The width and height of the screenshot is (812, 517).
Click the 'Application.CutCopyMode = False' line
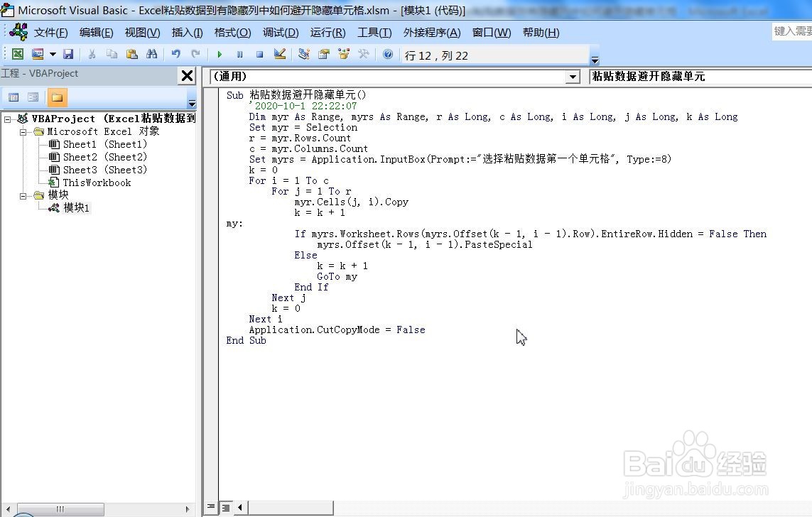[337, 330]
